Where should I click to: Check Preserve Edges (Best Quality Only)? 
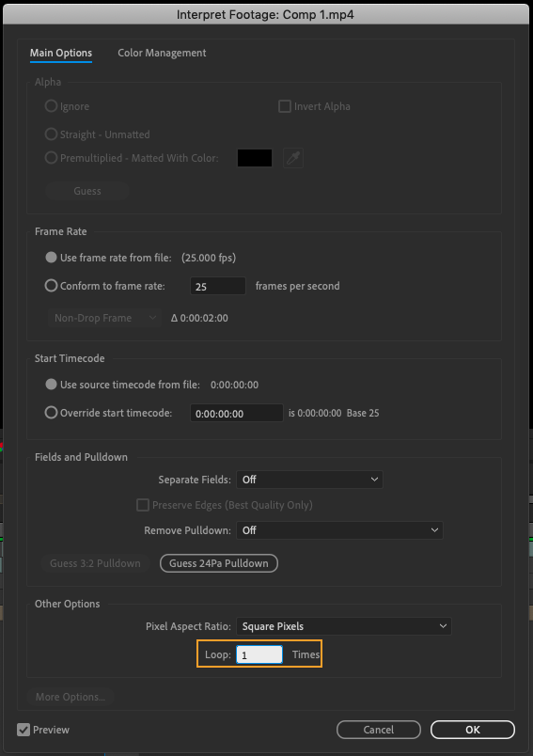(x=143, y=505)
